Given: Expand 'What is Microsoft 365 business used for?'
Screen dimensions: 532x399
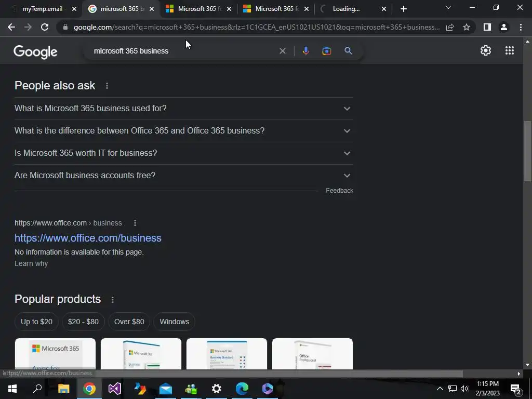Looking at the screenshot, I should pos(184,109).
